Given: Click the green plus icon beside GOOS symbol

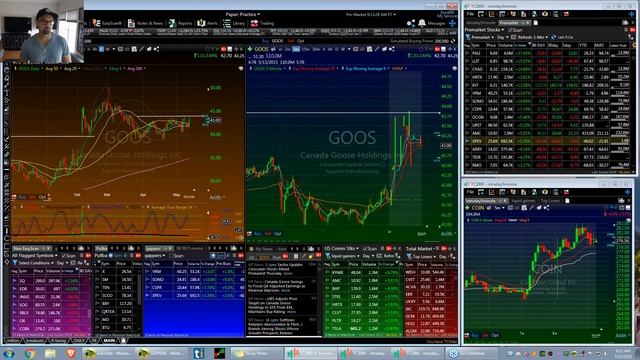Looking at the screenshot, I should [250, 49].
